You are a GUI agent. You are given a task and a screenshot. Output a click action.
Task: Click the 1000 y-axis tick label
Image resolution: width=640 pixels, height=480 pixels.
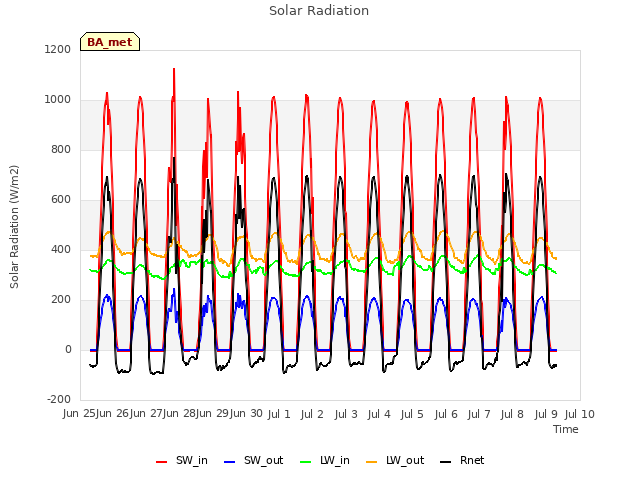58,100
